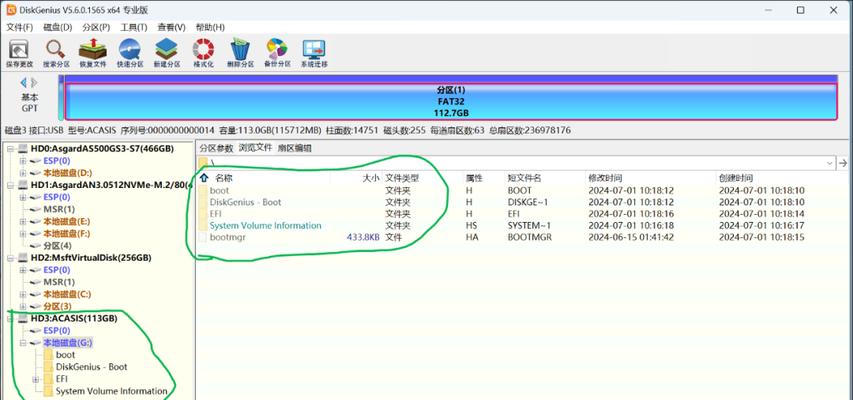Click the boot folder icon in file list
This screenshot has height=400, width=853.
tap(203, 190)
